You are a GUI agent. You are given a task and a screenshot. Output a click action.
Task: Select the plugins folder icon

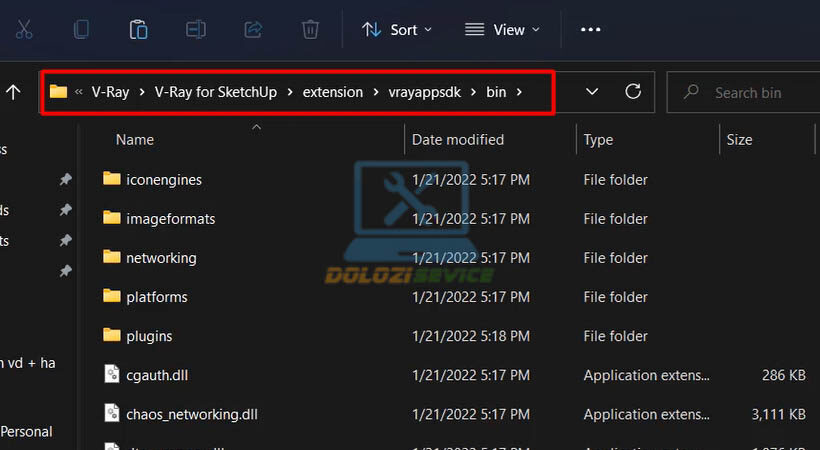click(x=111, y=335)
